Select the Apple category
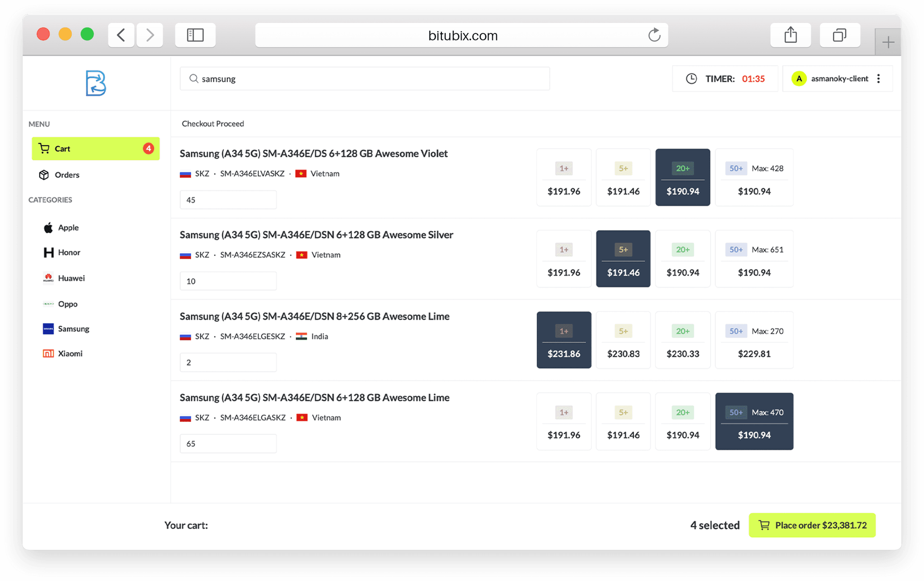Screen dimensions: 924x581 pos(68,227)
